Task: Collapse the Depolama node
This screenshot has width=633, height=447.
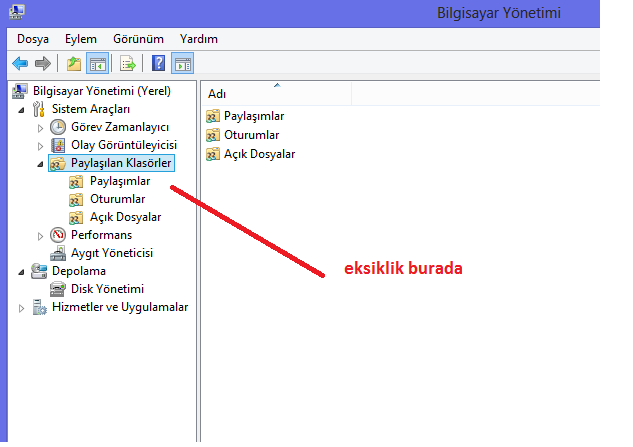Action: coord(21,273)
